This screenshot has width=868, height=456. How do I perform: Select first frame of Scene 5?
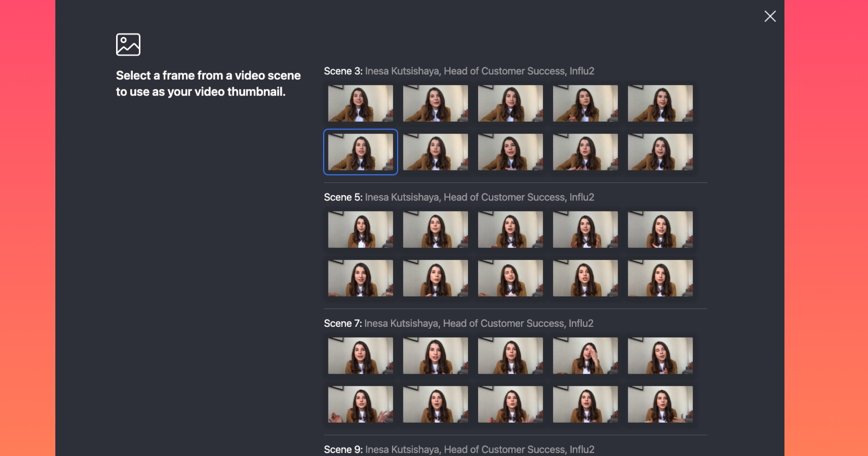point(360,229)
